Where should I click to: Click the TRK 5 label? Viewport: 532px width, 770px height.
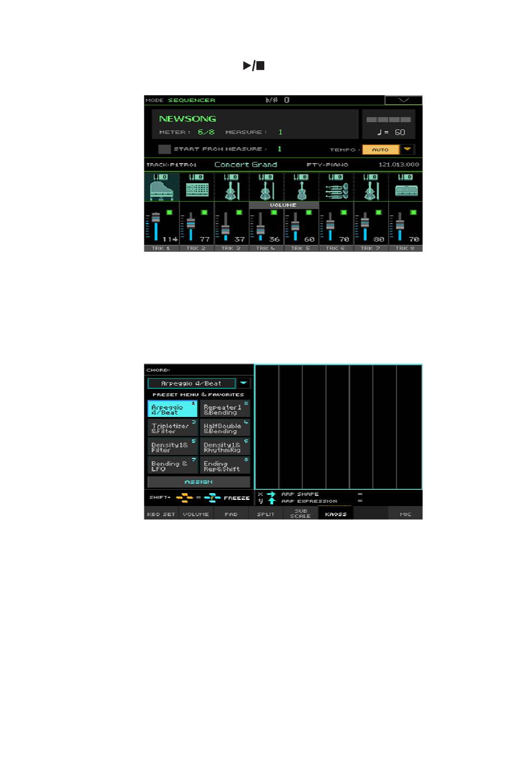pyautogui.click(x=301, y=248)
